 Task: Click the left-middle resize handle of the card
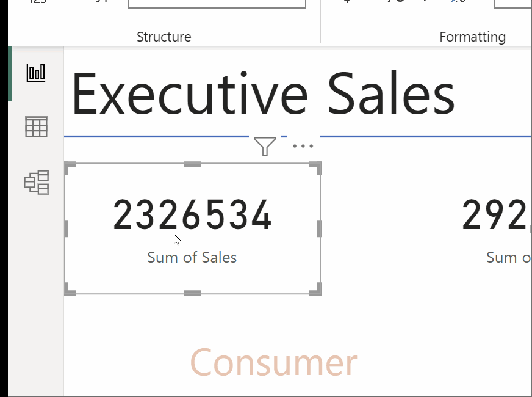(x=66, y=229)
